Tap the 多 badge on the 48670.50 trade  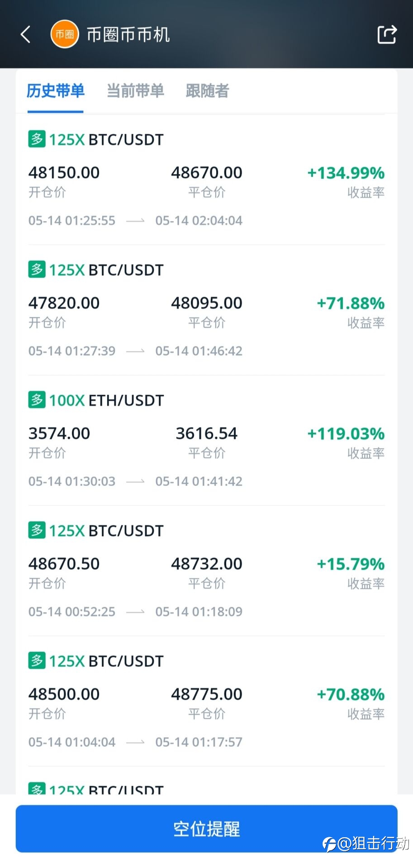pos(37,530)
